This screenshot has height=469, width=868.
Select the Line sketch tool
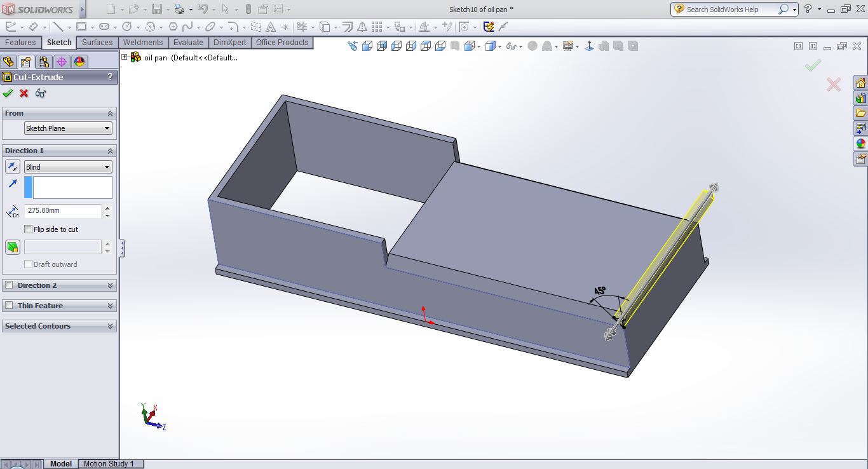[58, 27]
